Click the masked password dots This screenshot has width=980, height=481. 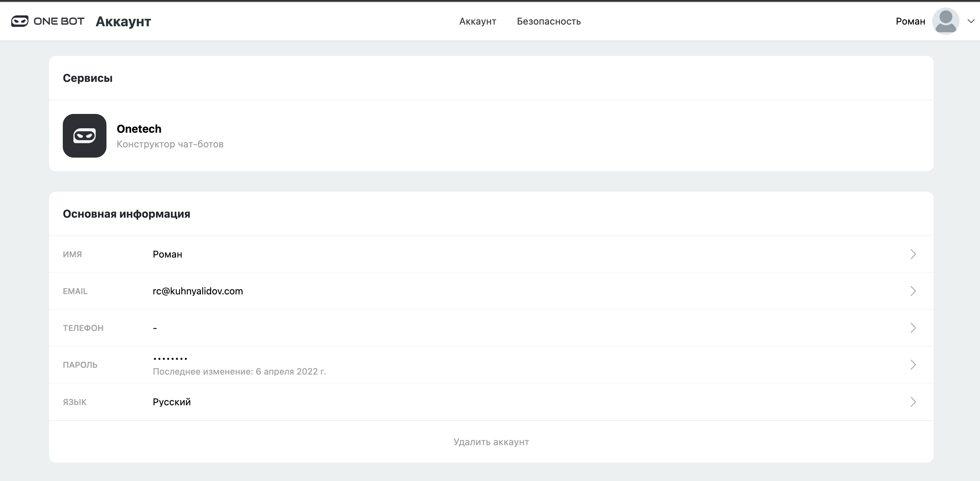[170, 358]
